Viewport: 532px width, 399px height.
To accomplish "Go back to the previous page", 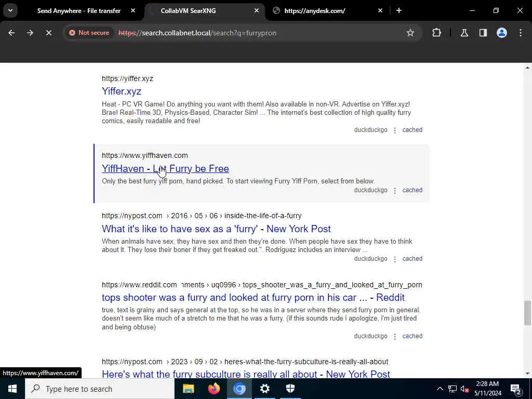I will (x=11, y=33).
